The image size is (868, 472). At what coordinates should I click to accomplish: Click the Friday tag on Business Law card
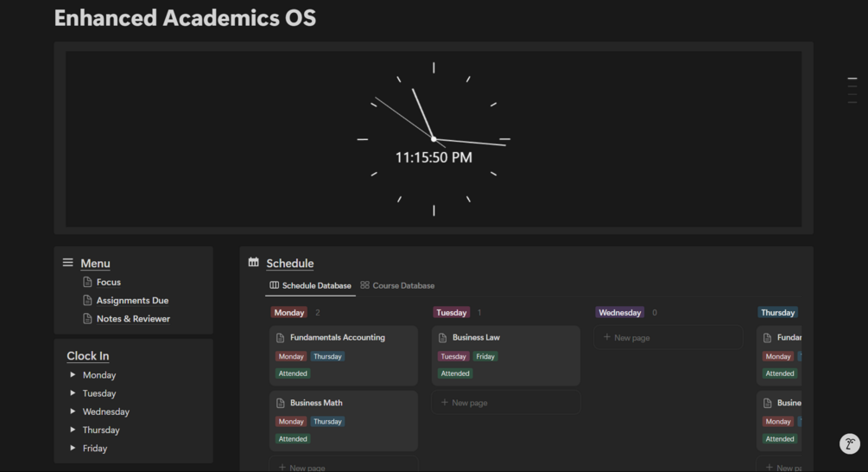(485, 357)
